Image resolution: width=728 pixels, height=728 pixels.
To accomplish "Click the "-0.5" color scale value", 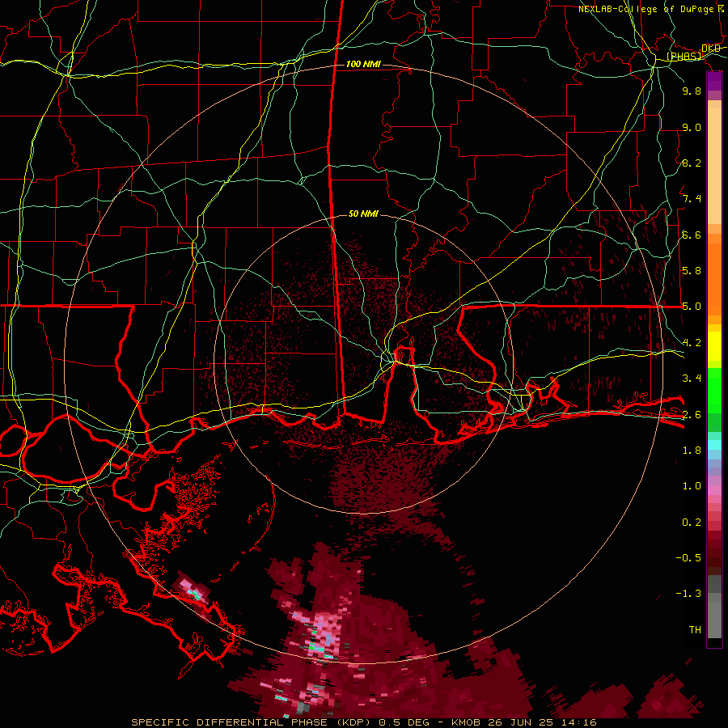I will 688,558.
